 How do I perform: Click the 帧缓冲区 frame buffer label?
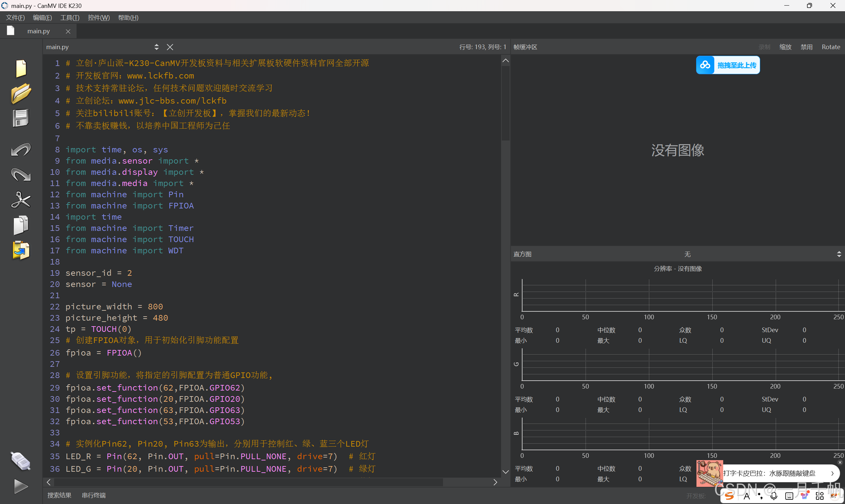525,47
